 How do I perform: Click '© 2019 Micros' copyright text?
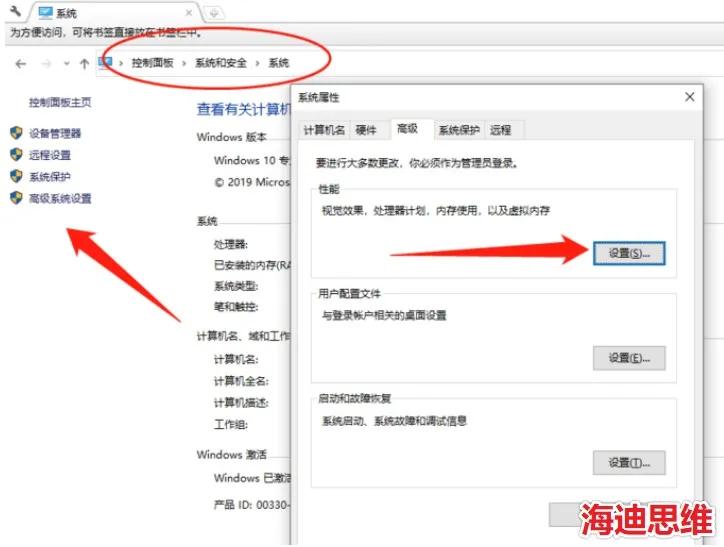click(252, 182)
